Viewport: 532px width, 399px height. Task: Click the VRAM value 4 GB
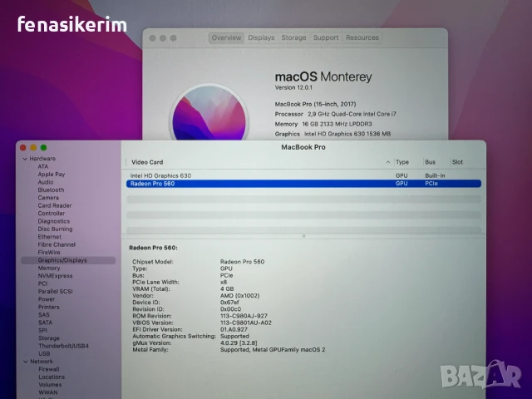[x=227, y=289]
